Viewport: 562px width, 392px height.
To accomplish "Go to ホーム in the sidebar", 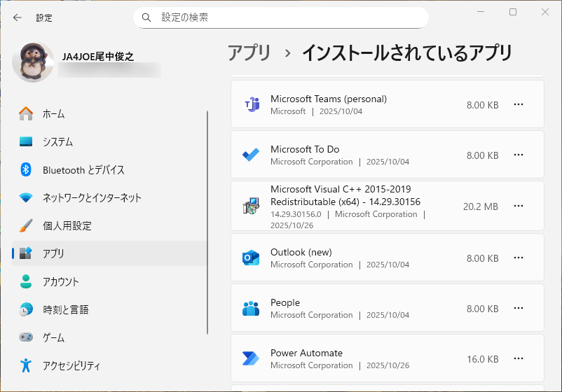I will [53, 113].
